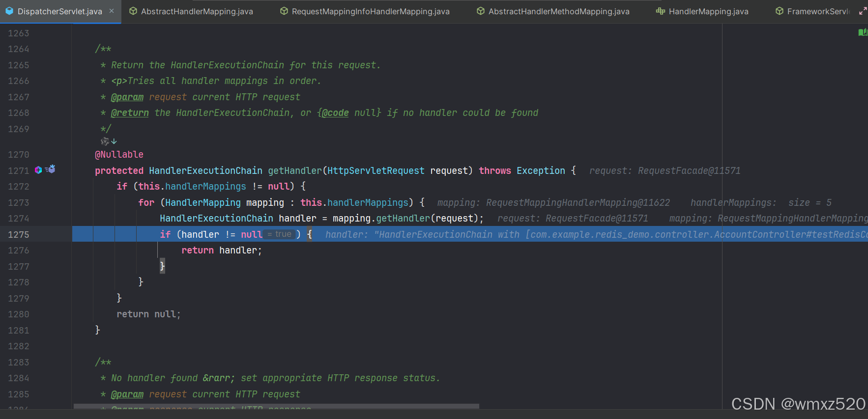868x419 pixels.
Task: Click the horizontal scrollbar at the editor bottom
Action: (276, 406)
